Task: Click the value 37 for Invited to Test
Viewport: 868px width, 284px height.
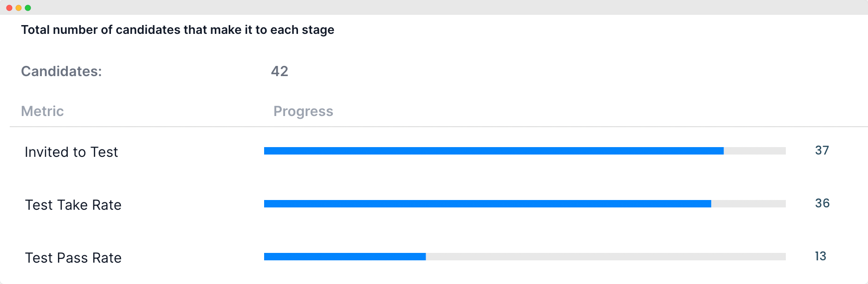Action: (822, 150)
